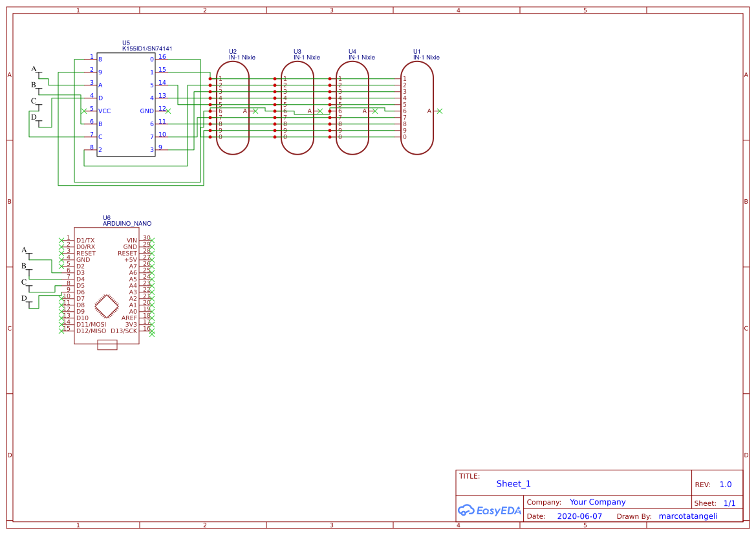Image resolution: width=756 pixels, height=535 pixels.
Task: Click the no-connect marker on Arduino AREF pin 18
Action: pyautogui.click(x=151, y=316)
